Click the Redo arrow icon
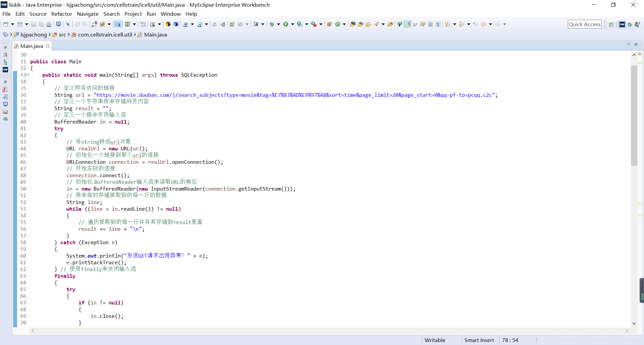Image resolution: width=644 pixels, height=345 pixels. pyautogui.click(x=85, y=24)
